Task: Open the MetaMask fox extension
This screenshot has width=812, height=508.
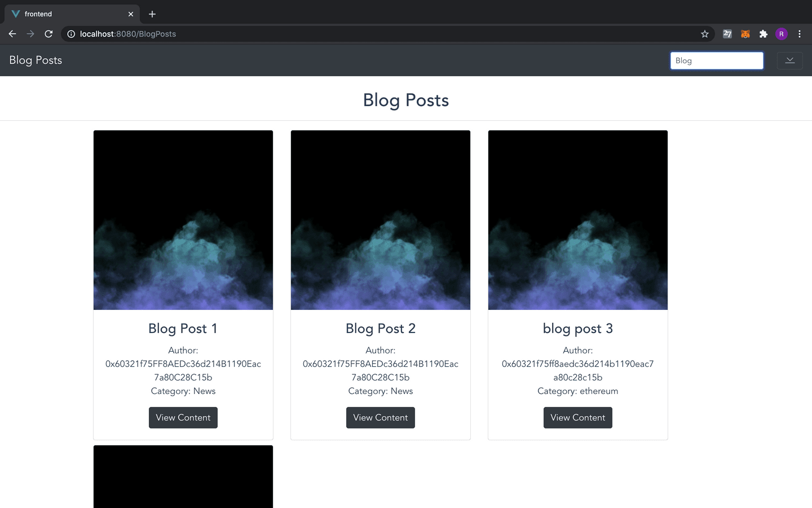Action: coord(745,34)
